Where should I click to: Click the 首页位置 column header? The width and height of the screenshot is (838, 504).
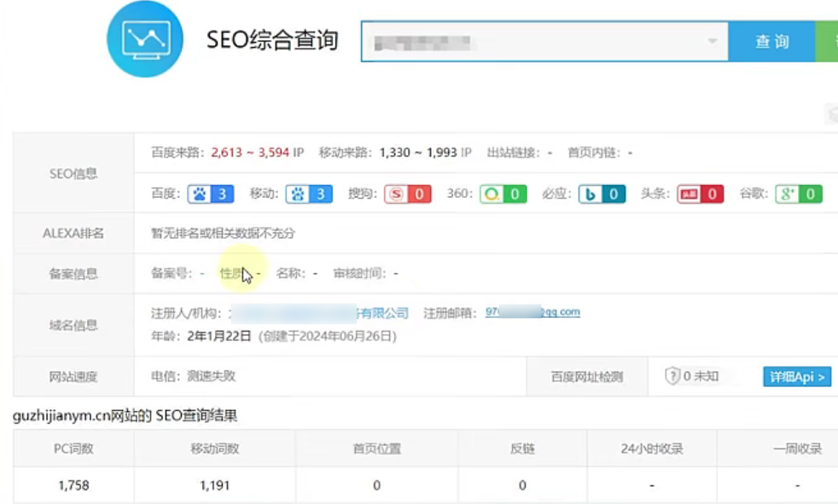point(377,449)
